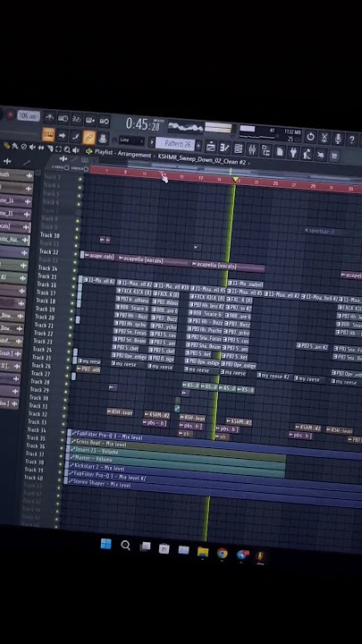Select the Gross Beat - Mix level automation clip

pos(176,449)
